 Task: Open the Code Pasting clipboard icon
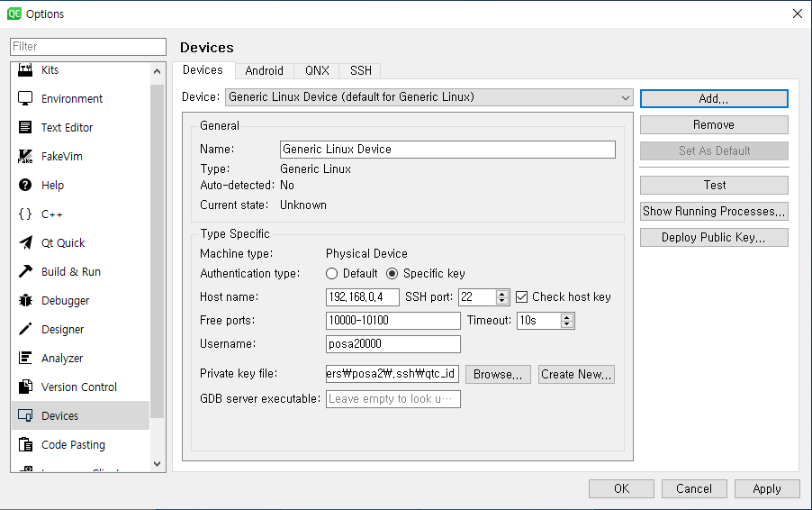[x=25, y=445]
